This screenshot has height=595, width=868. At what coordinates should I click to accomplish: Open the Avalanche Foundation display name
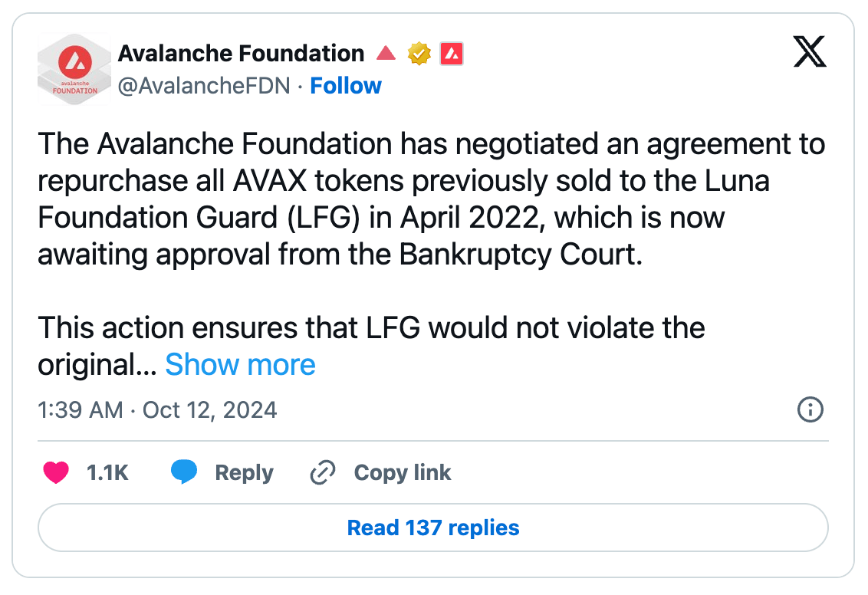point(241,54)
